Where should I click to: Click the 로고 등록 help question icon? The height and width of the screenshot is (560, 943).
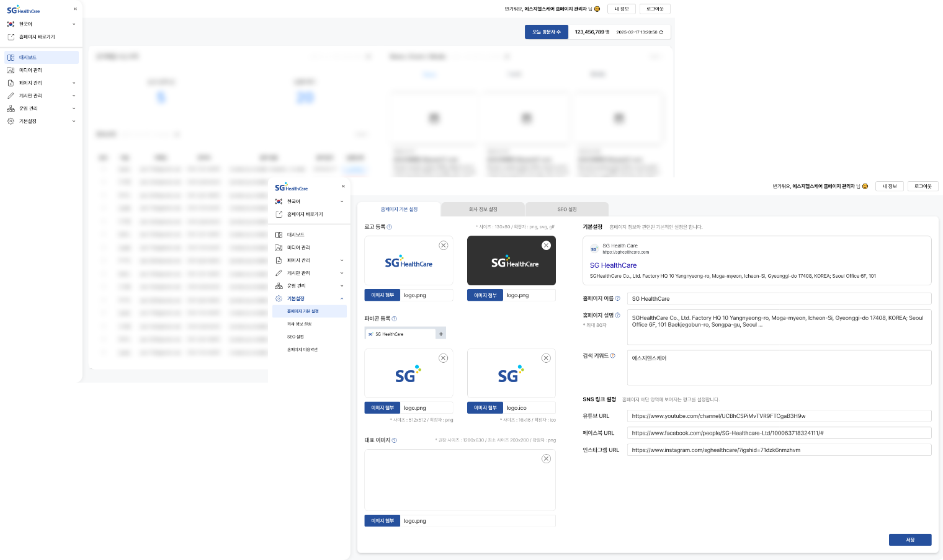click(390, 227)
